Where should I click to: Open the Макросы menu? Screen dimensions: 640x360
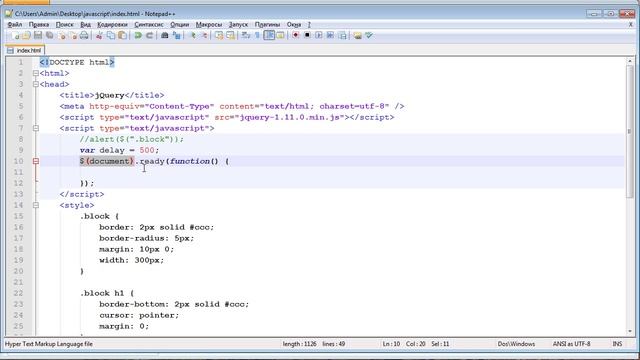coord(209,24)
